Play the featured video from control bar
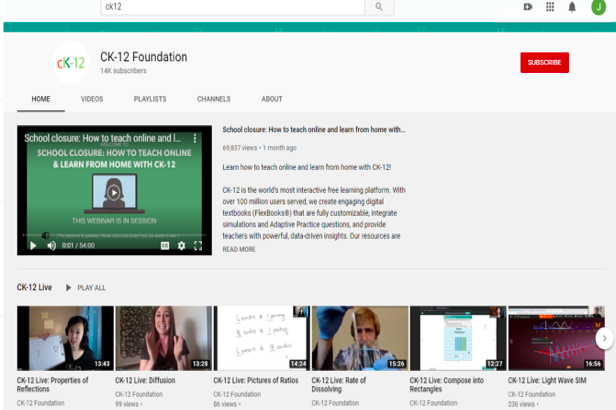Screen dimensions: 616x410 [33, 245]
